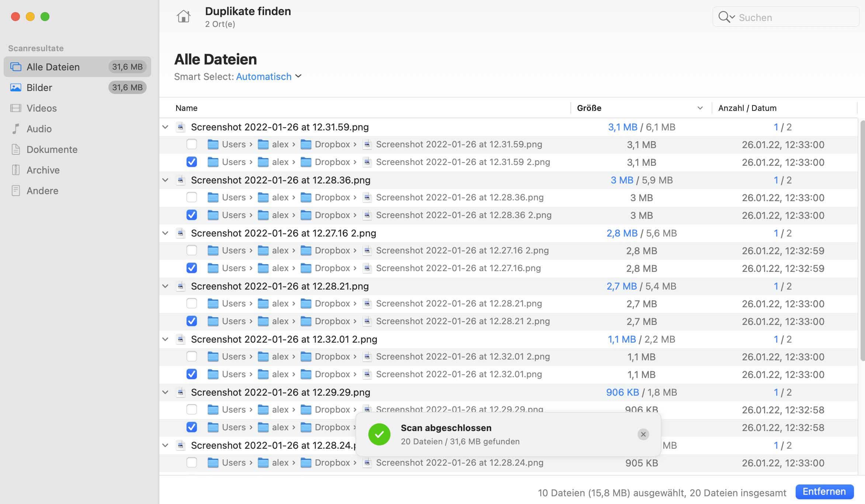Viewport: 865px width, 504px height.
Task: Select Archive category in sidebar
Action: click(x=77, y=170)
